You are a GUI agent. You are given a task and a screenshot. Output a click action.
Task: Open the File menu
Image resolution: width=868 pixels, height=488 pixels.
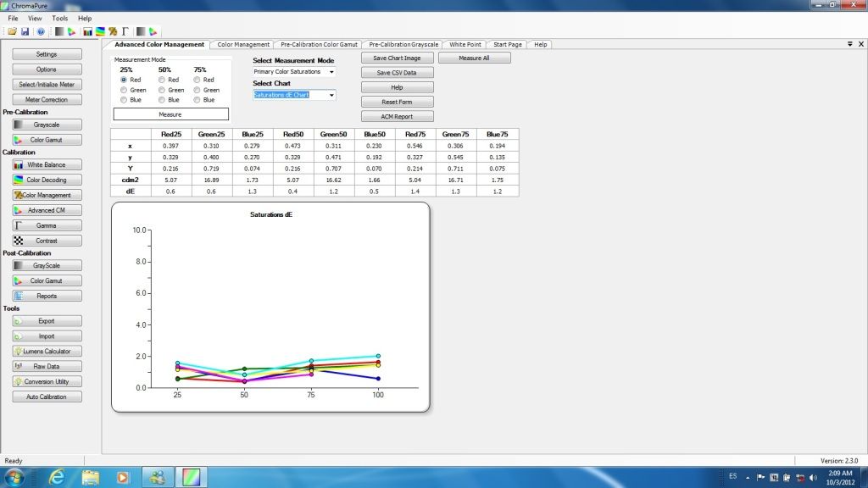(x=13, y=19)
